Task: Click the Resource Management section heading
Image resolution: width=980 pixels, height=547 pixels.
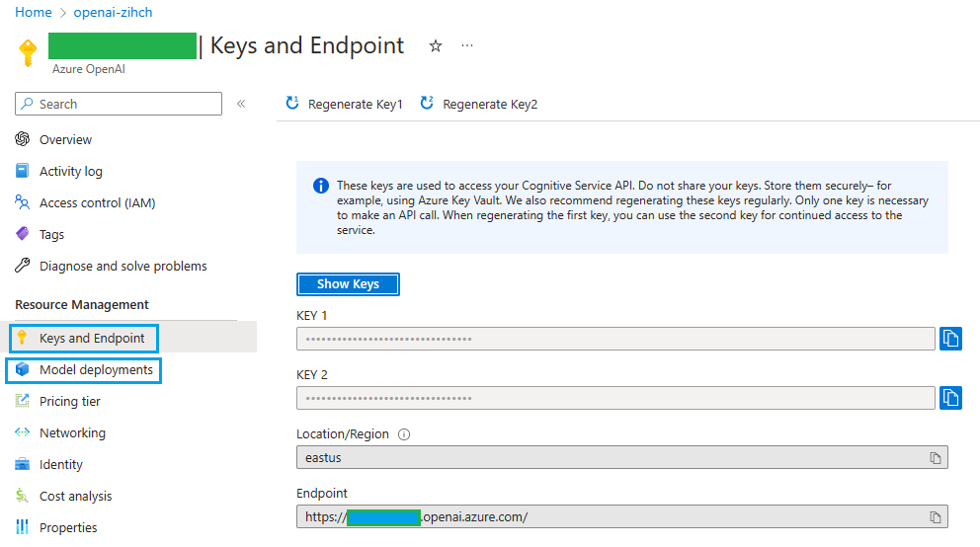Action: pyautogui.click(x=82, y=305)
